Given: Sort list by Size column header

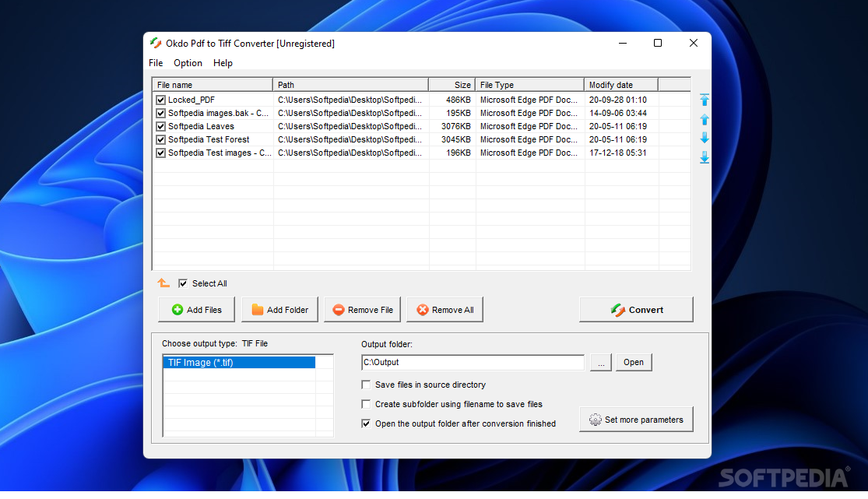Looking at the screenshot, I should [452, 85].
